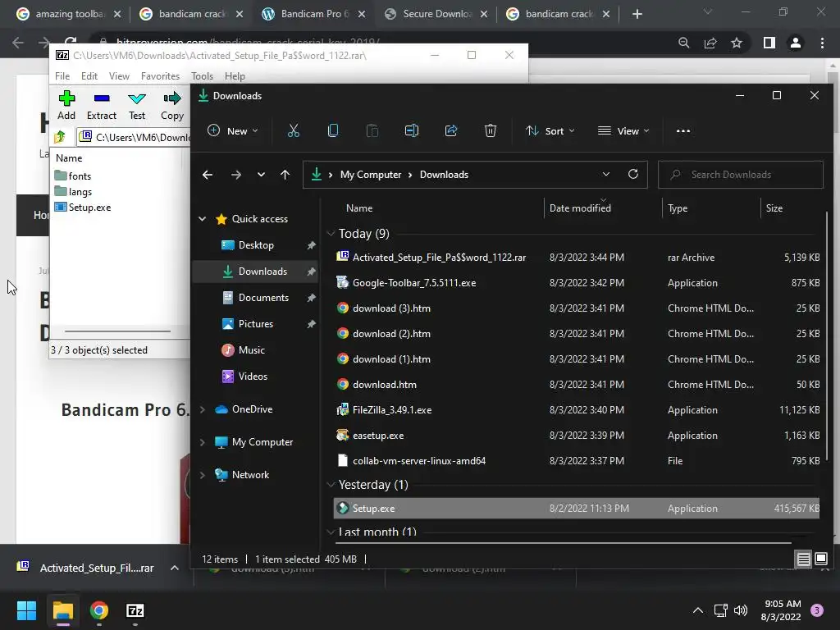Image resolution: width=840 pixels, height=630 pixels.
Task: Switch to details view layout icon
Action: click(x=804, y=559)
